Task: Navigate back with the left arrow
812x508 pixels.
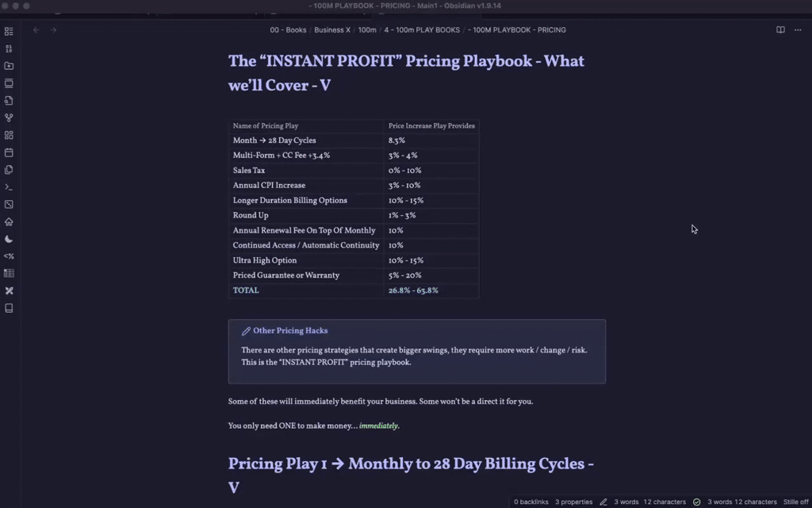Action: [36, 29]
